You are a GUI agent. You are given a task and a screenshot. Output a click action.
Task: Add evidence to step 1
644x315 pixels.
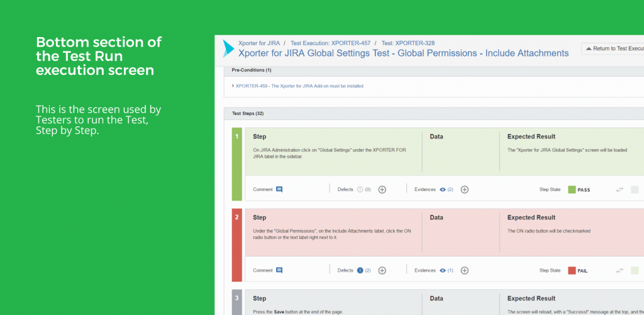click(465, 189)
